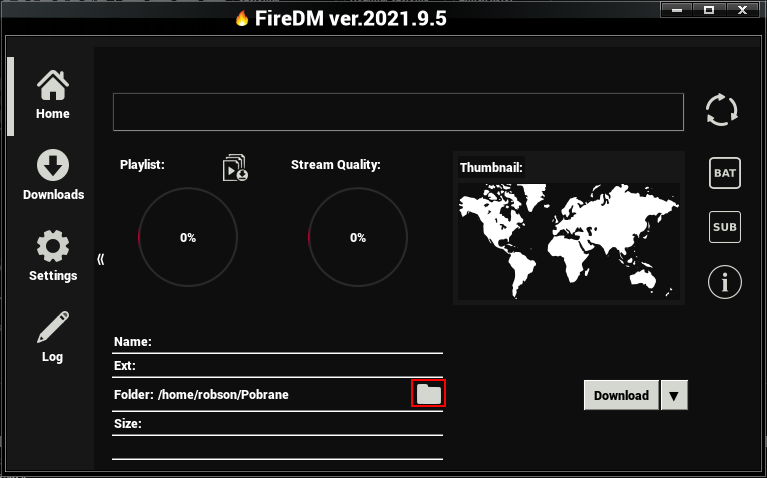Expand the Download button dropdown arrow

click(x=674, y=395)
